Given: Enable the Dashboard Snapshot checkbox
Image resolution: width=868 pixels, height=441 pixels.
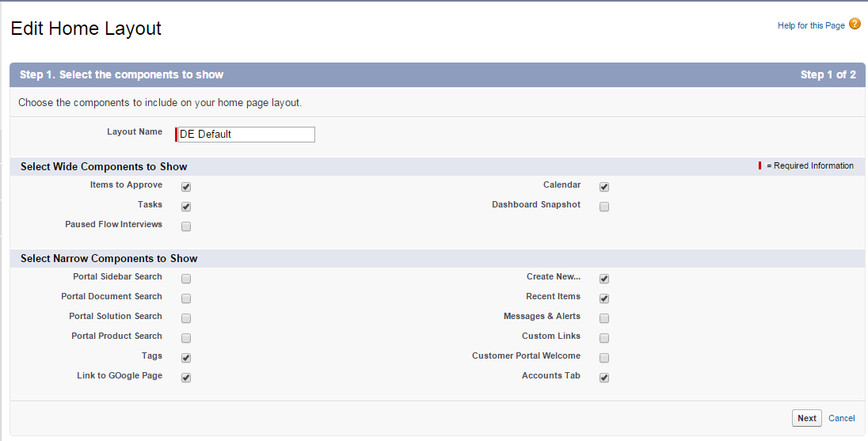Looking at the screenshot, I should point(604,207).
